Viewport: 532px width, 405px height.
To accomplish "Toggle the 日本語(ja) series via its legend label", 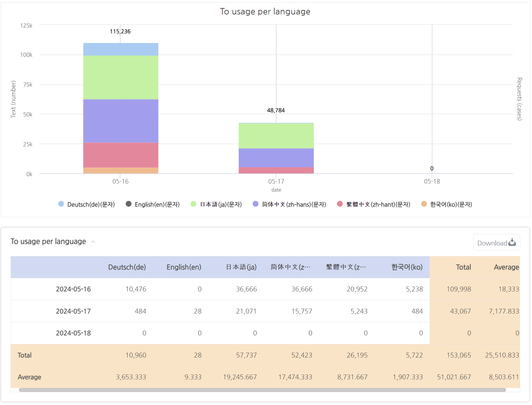I will (x=220, y=204).
